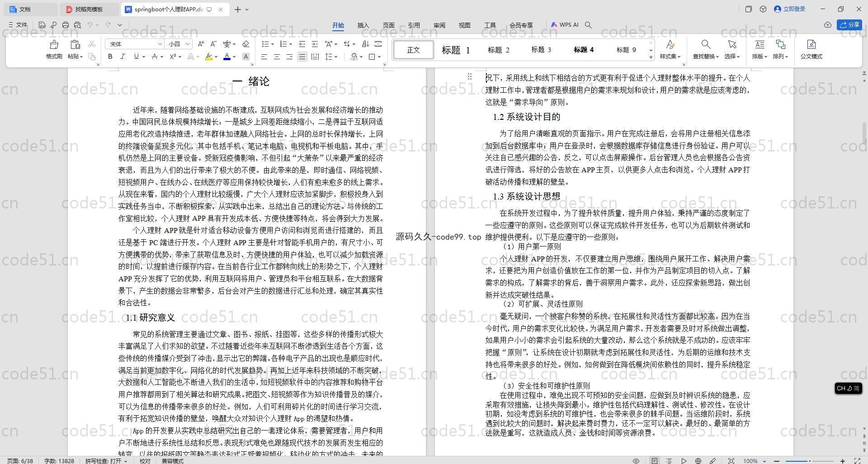Click the fullscreen icon in status bar

coord(857,461)
